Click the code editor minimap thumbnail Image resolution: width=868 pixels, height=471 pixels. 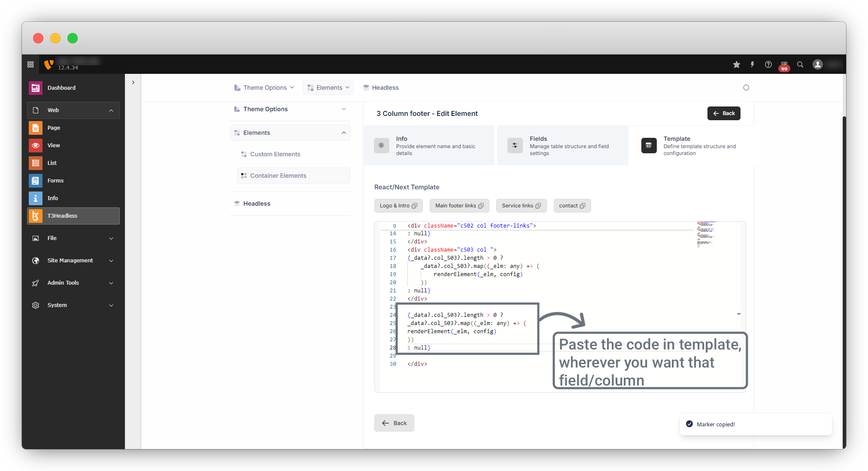tap(706, 234)
